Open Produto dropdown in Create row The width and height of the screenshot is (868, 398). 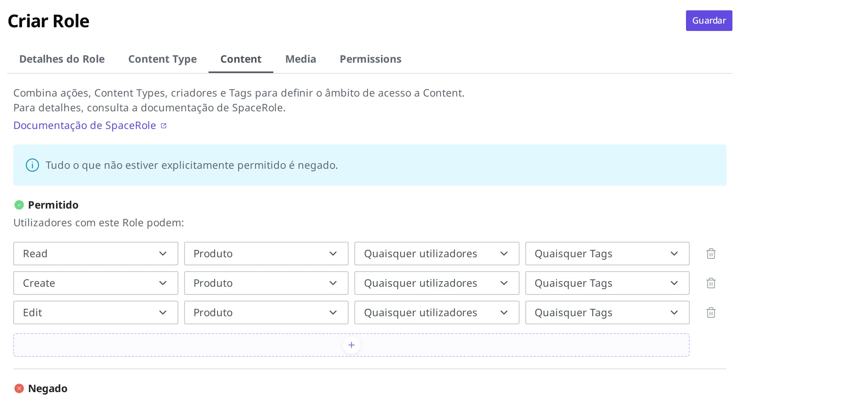click(x=266, y=283)
